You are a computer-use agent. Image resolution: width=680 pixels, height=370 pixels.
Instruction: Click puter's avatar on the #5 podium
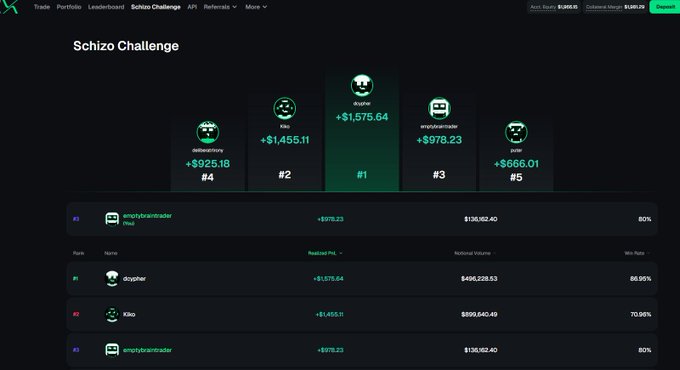(516, 132)
